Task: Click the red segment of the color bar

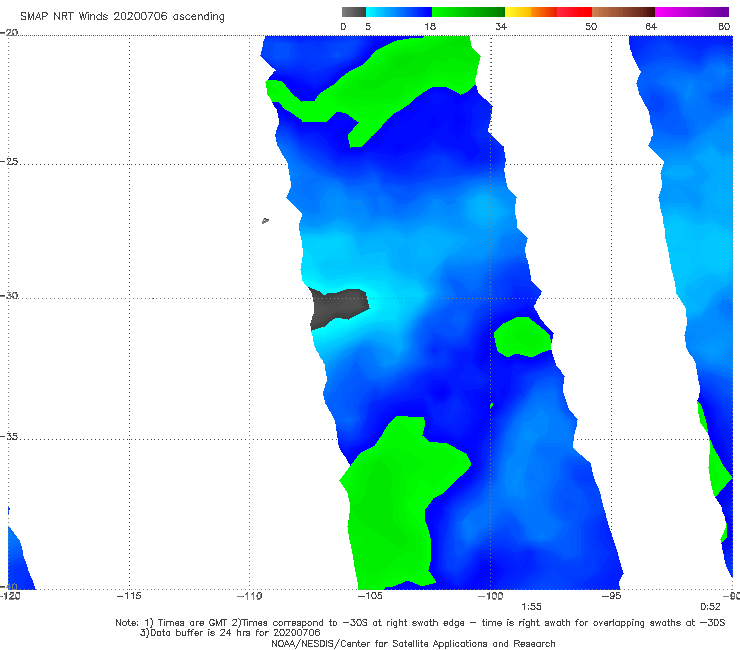Action: coord(574,12)
